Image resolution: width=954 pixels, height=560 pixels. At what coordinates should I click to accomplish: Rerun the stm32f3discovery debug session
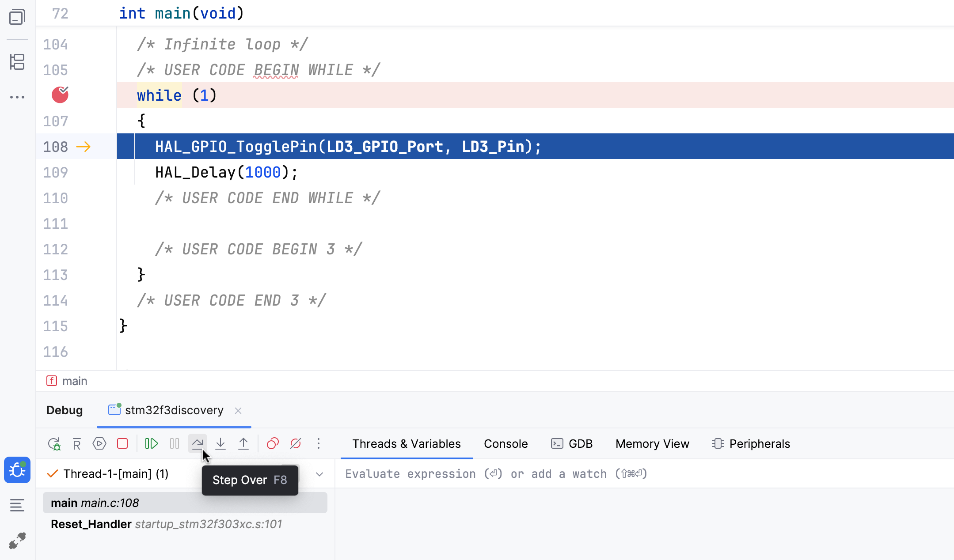pos(54,444)
